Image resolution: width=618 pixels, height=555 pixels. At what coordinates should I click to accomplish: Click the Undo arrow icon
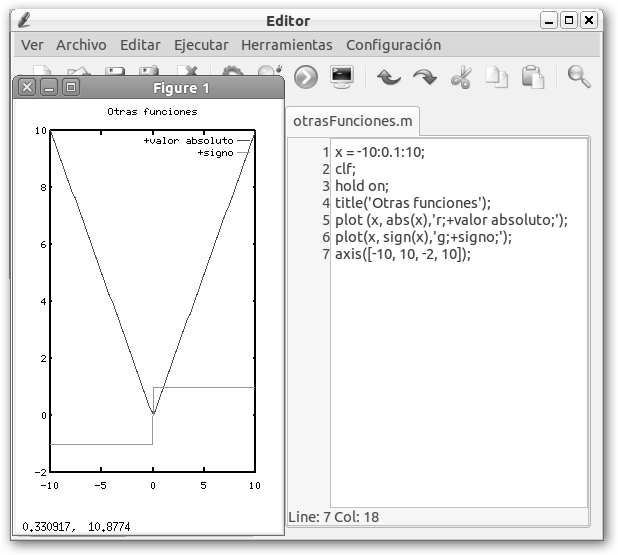click(389, 78)
